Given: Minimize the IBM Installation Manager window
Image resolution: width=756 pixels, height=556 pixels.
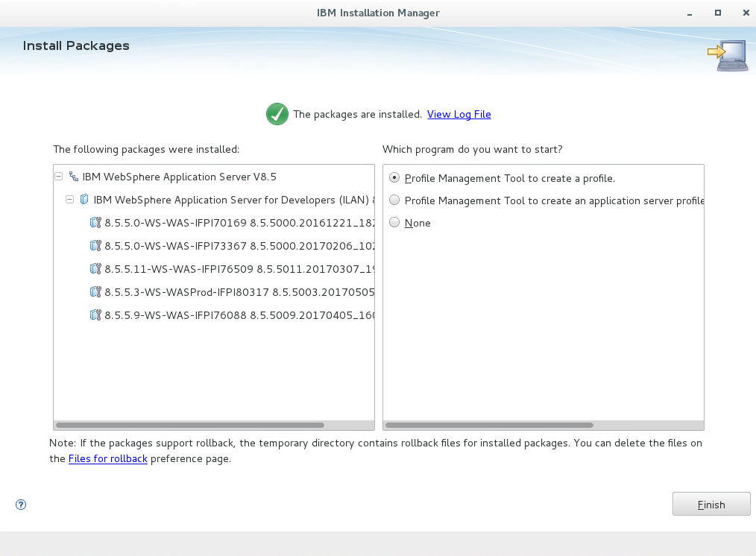Looking at the screenshot, I should (x=690, y=13).
